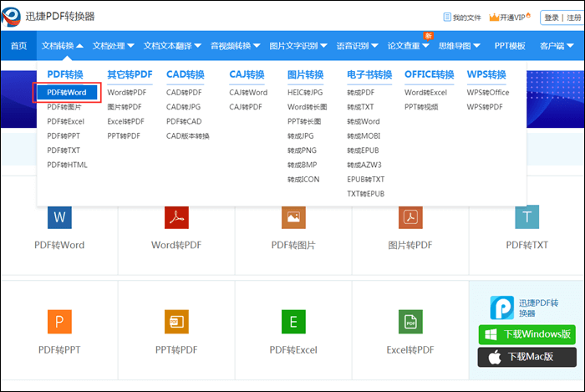Select 图片转PDF in dropdown menu
Screen dimensions: 585x392
pos(125,107)
